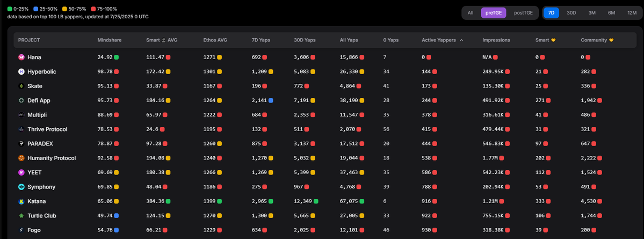644x239 pixels.
Task: Click Skate's Smart AVG value 33.87
Action: (x=154, y=86)
